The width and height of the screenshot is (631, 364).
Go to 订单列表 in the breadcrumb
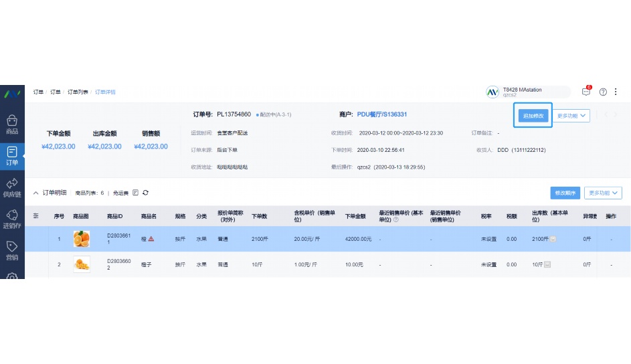[x=78, y=92]
